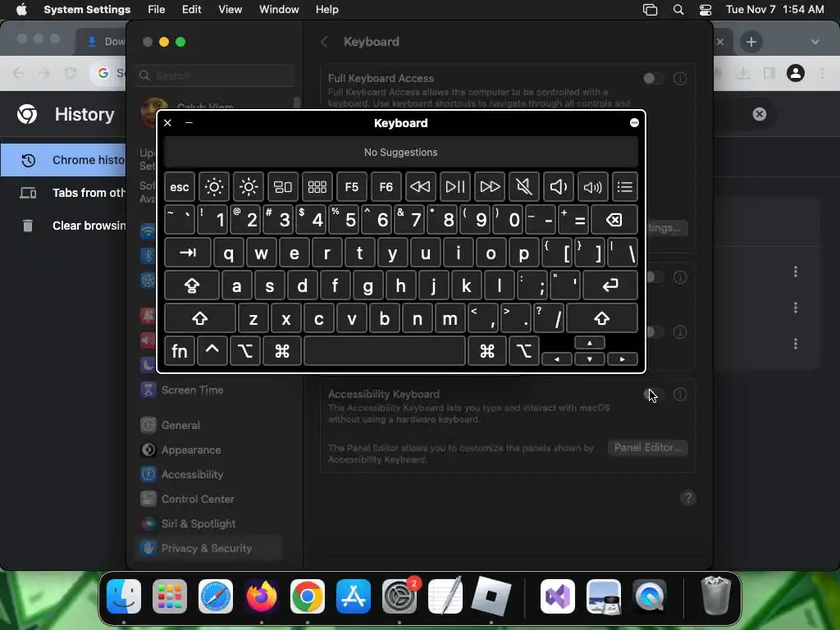
Task: Open Chrome new tab button
Action: (751, 42)
